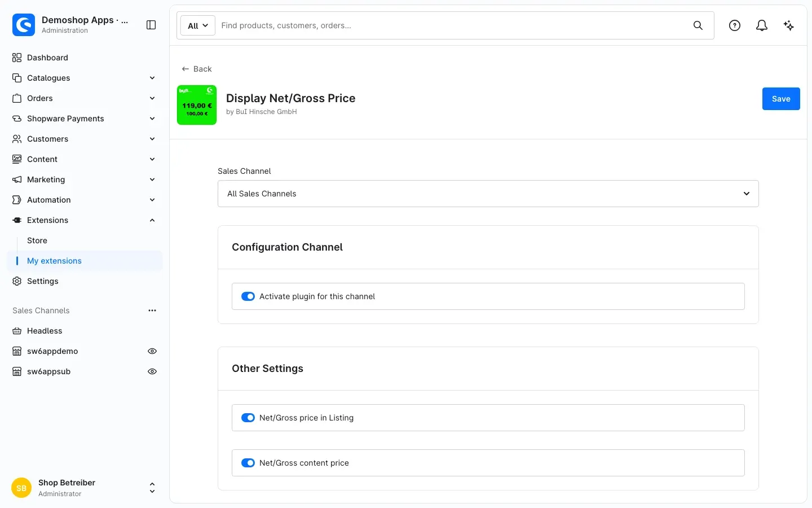Open Sales Channels more options dots
The image size is (812, 508).
click(152, 310)
